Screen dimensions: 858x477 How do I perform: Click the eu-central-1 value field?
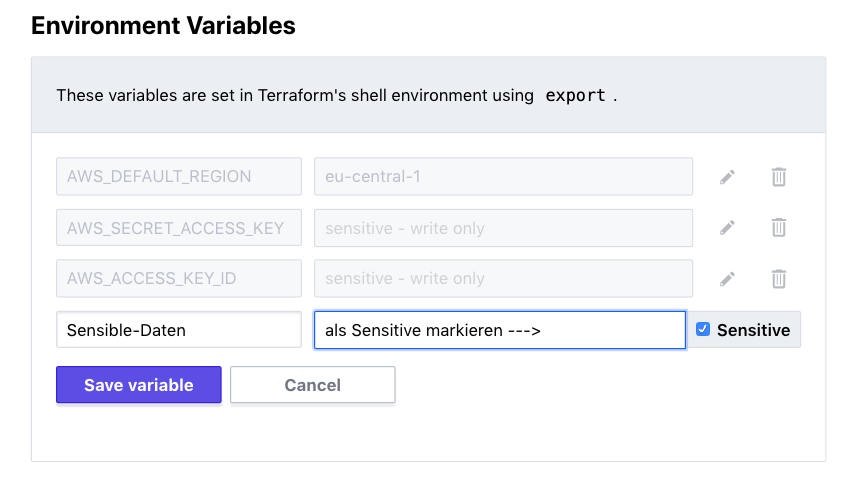tap(503, 177)
